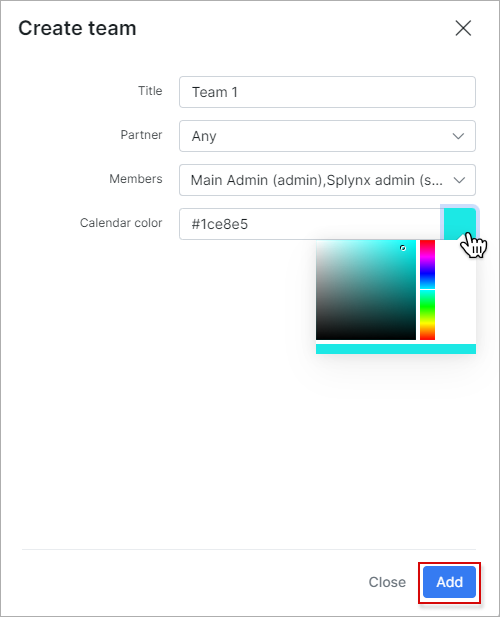Choose black at bottom of gradient square

[x=366, y=338]
